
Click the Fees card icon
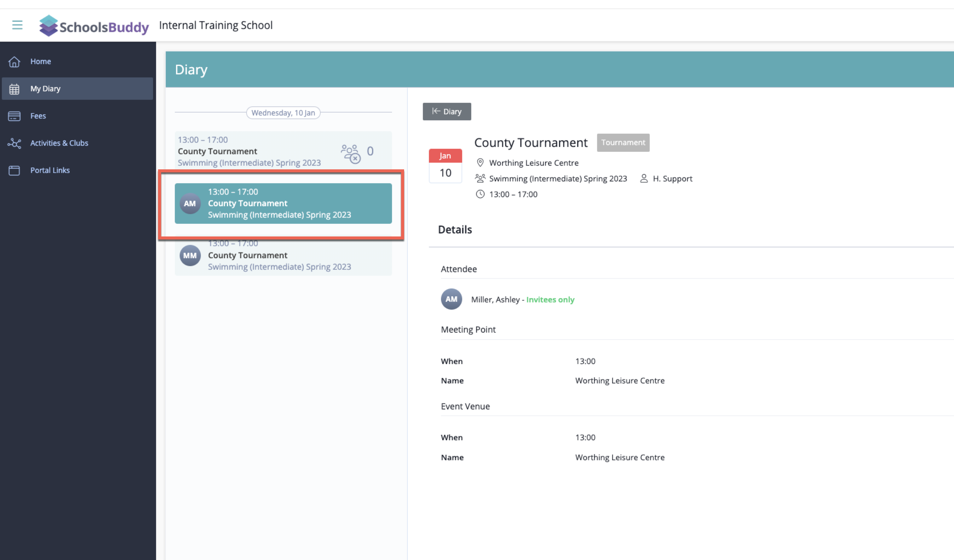point(15,116)
